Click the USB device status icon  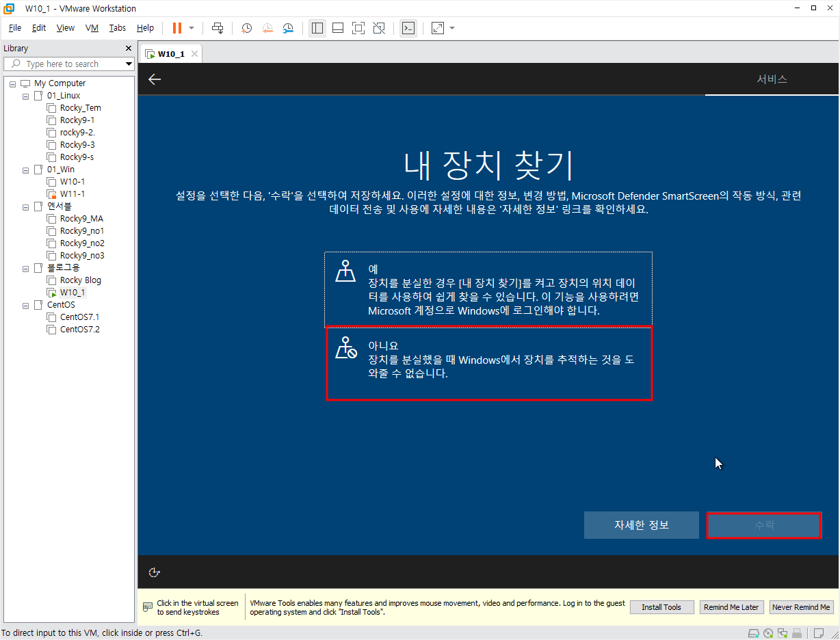(x=797, y=633)
